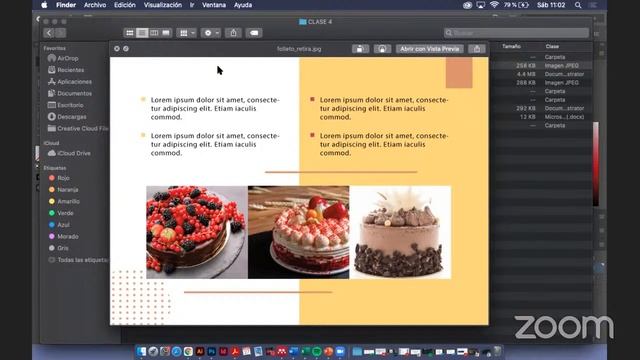Open Documentos in the sidebar
Image resolution: width=640 pixels, height=360 pixels.
(69, 93)
